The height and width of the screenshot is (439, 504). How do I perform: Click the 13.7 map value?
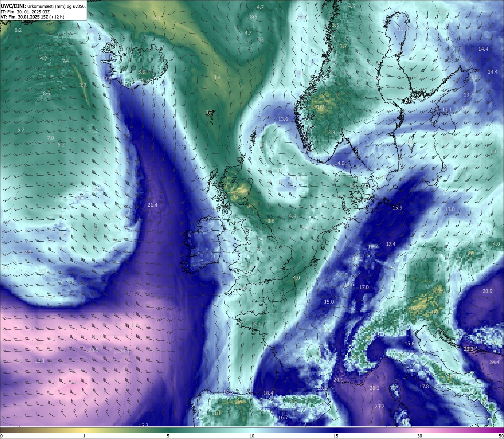pyautogui.click(x=468, y=95)
